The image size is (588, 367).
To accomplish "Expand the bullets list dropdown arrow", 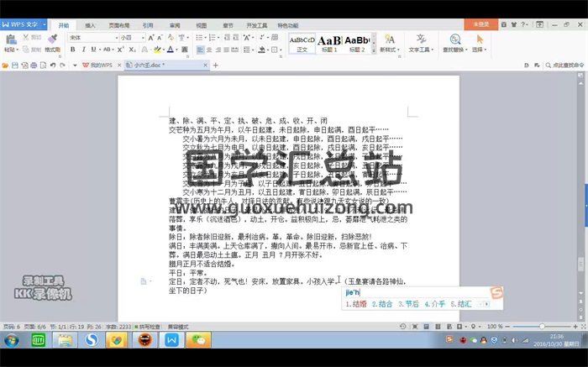I will 205,38.
